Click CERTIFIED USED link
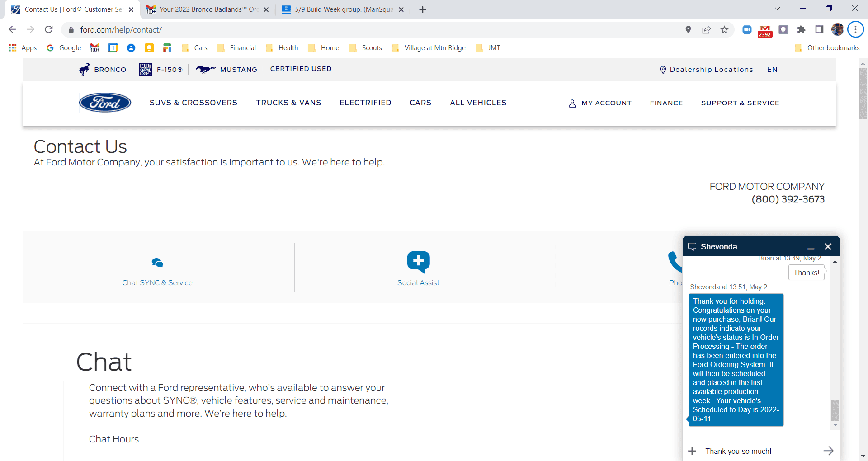 coord(301,69)
